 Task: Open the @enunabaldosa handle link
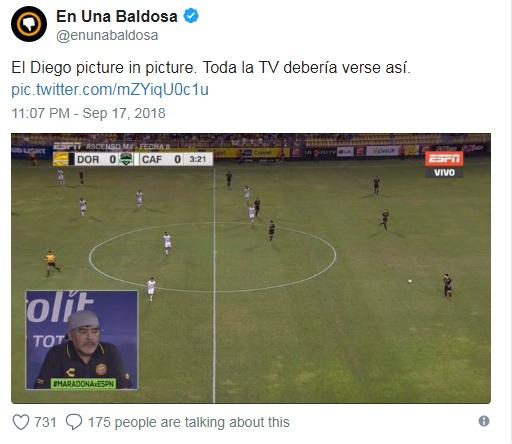coord(107,36)
